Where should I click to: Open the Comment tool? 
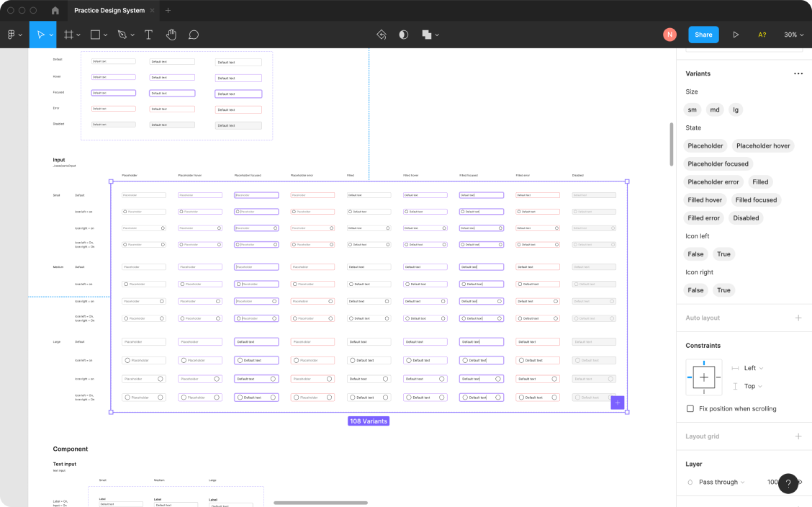pos(193,34)
